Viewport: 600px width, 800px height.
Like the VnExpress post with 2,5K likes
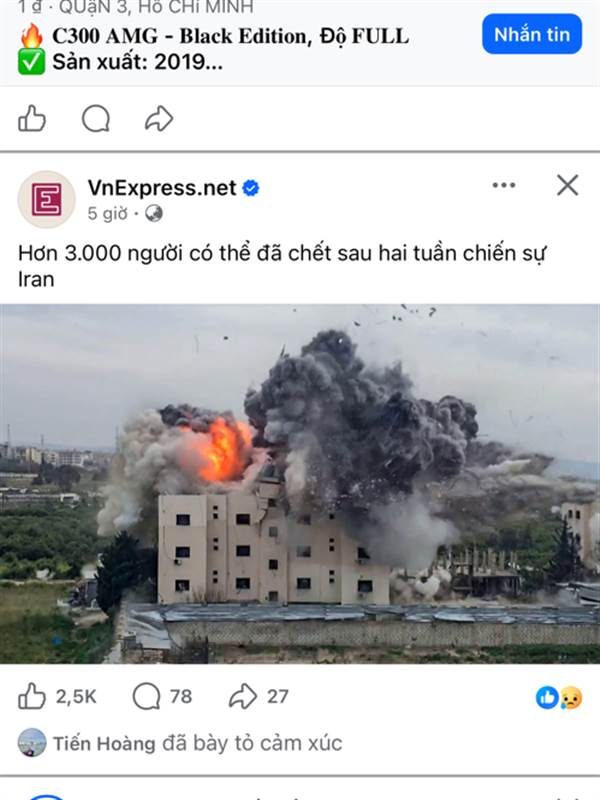[57, 696]
